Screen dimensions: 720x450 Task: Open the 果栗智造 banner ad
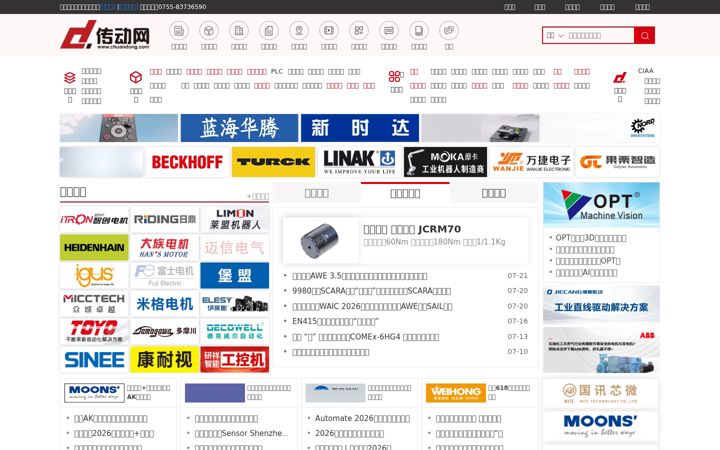pyautogui.click(x=618, y=162)
